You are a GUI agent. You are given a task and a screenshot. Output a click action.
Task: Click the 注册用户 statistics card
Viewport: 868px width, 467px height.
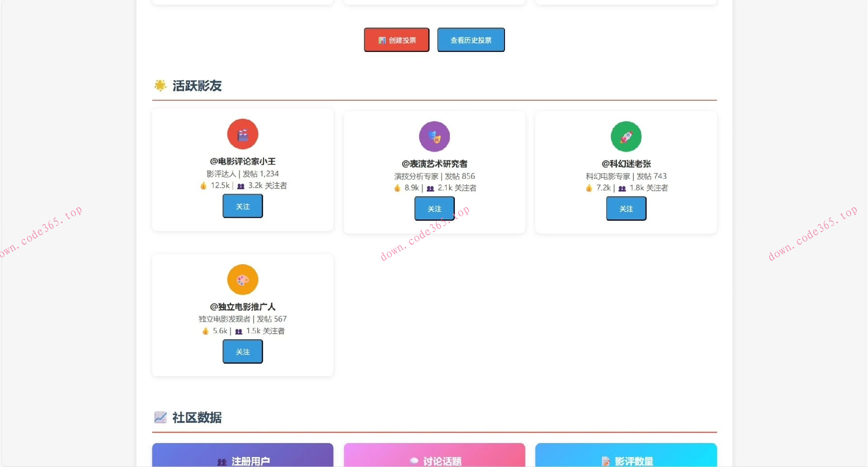click(x=242, y=455)
